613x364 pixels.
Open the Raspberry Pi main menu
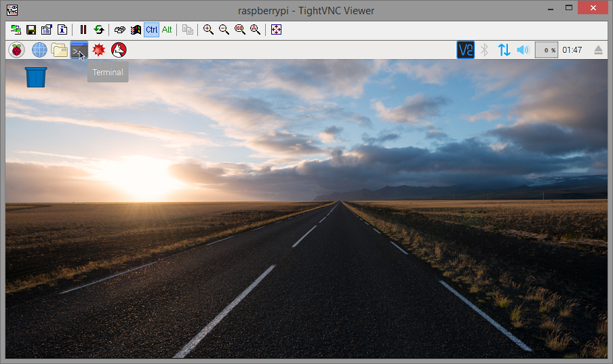(16, 50)
